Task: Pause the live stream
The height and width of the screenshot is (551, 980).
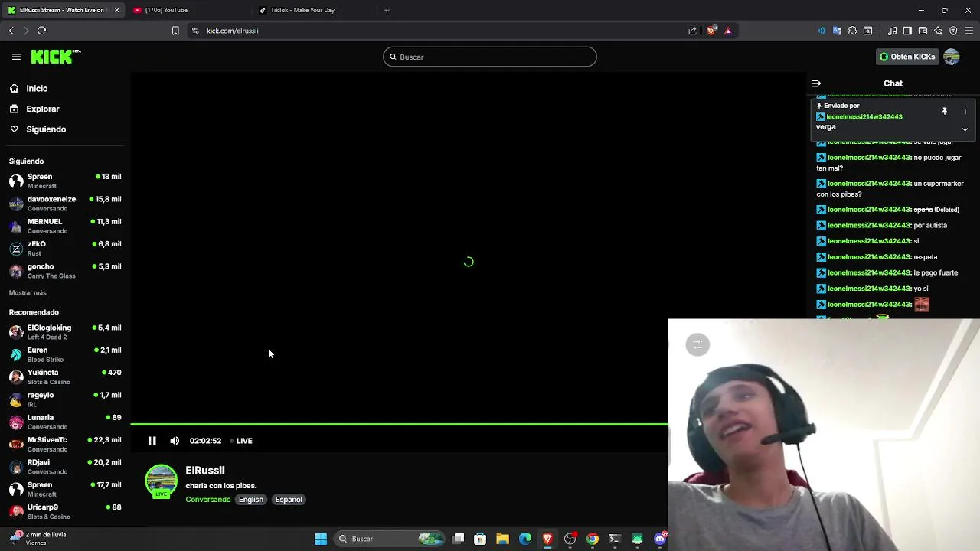Action: click(152, 441)
